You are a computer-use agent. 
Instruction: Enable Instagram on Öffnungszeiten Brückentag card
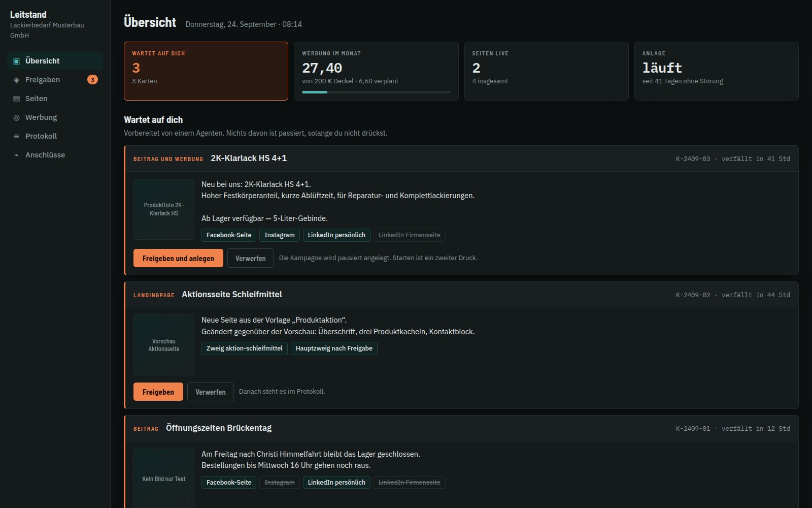(280, 483)
